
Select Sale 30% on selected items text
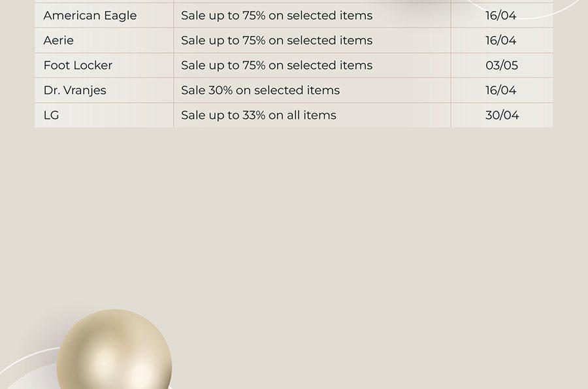(x=260, y=90)
